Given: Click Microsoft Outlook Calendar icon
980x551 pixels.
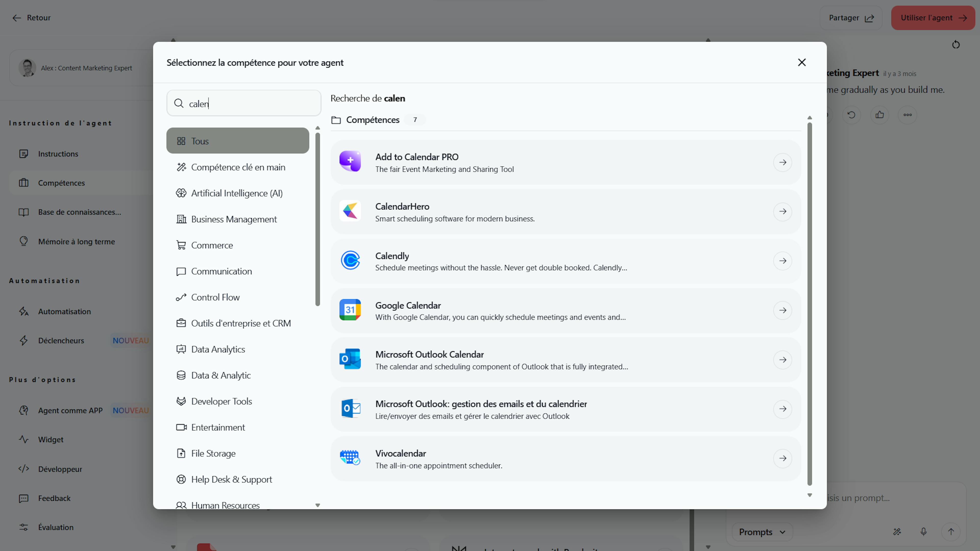Looking at the screenshot, I should 350,359.
